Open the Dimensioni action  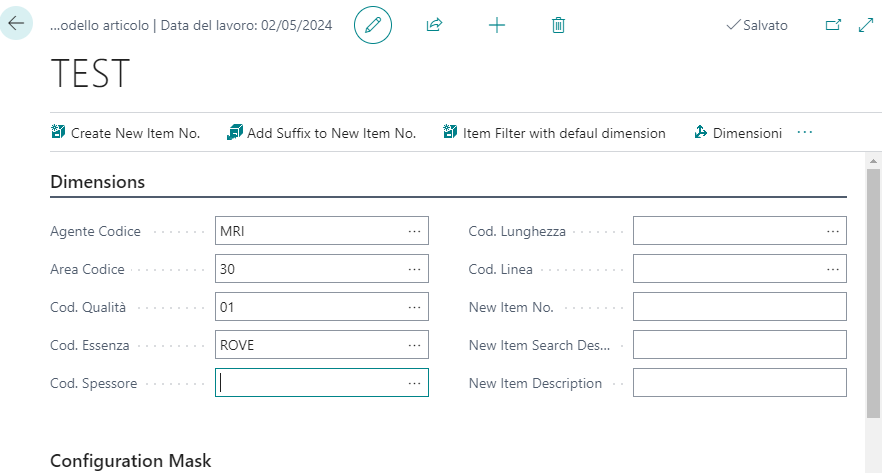tap(738, 133)
